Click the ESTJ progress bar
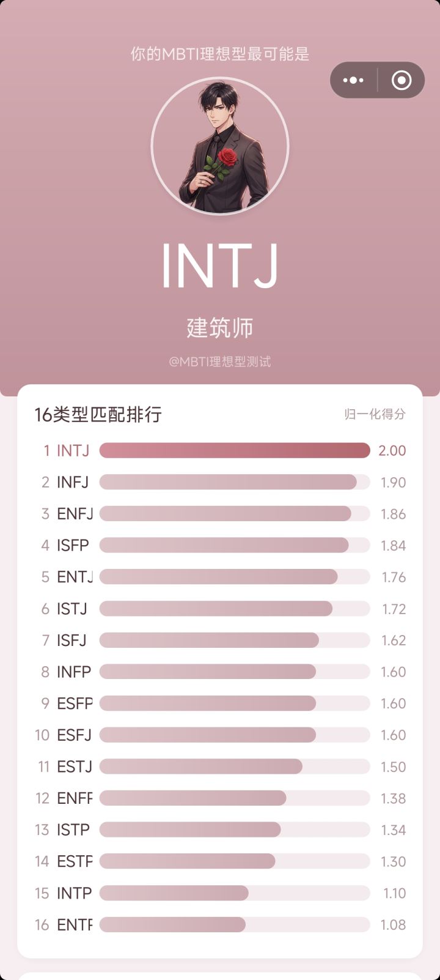This screenshot has height=980, width=440. pos(201,767)
